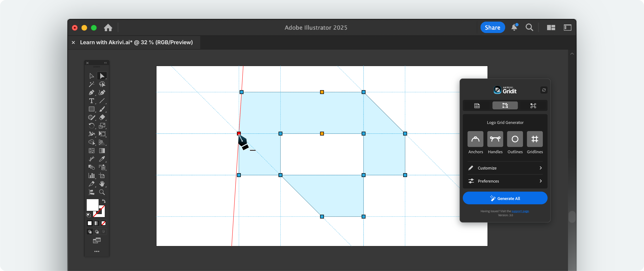This screenshot has height=271, width=644.
Task: Switch to the grid table tab in Gridit
Action: (x=477, y=105)
